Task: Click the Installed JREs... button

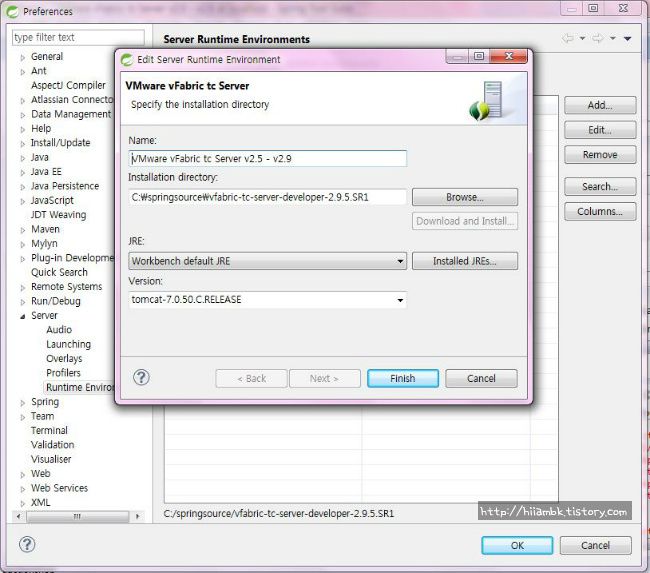Action: coord(465,261)
